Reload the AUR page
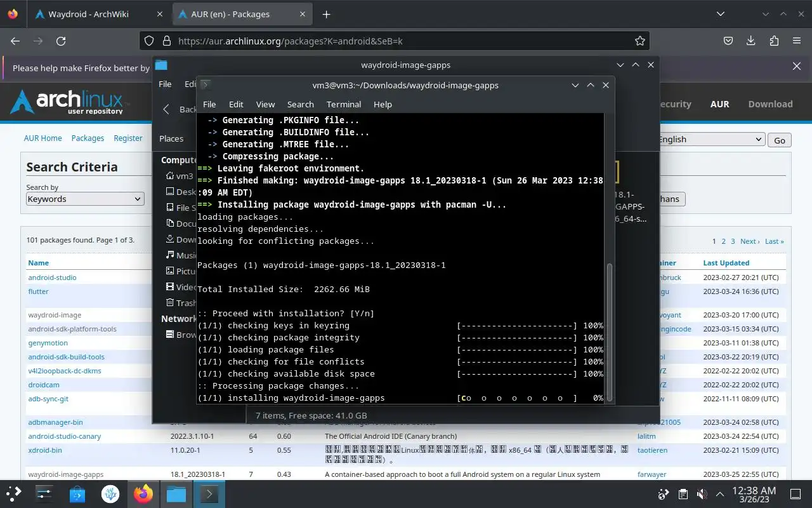 coord(61,41)
